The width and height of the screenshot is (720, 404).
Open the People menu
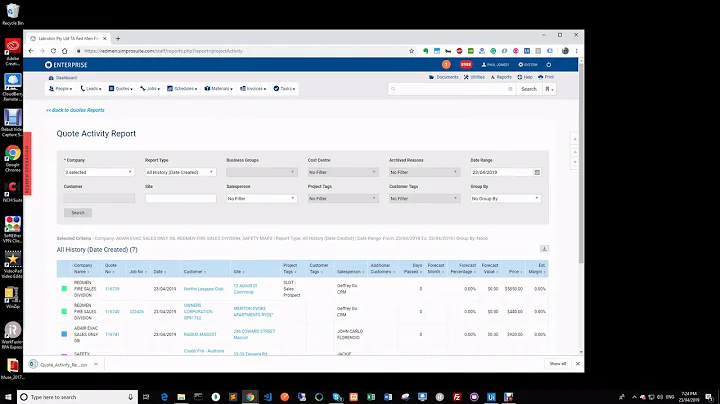click(x=61, y=89)
